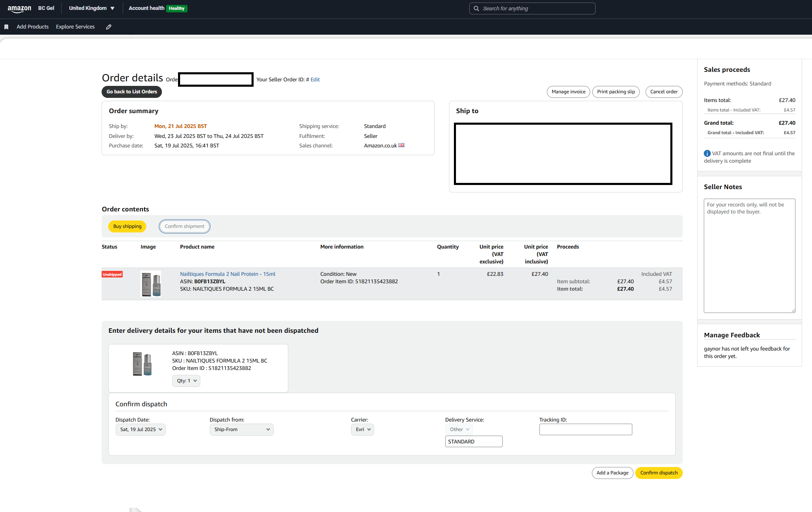Click the Tracking ID input field
The image size is (812, 512).
click(586, 429)
